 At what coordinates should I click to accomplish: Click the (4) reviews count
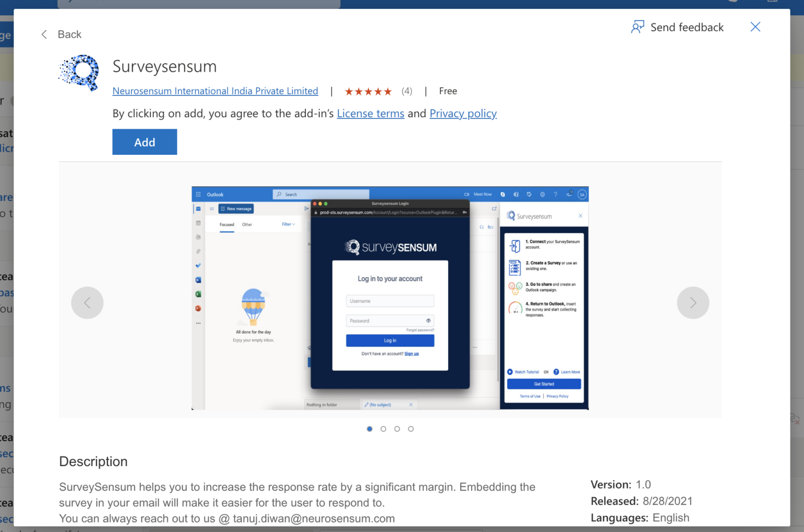(x=407, y=90)
